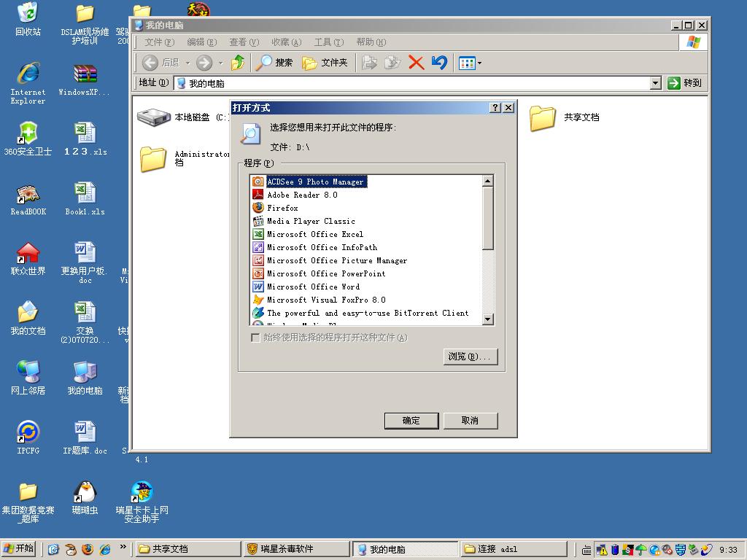Viewport: 747px width, 560px height.
Task: Expand the address bar dropdown arrow
Action: 656,83
